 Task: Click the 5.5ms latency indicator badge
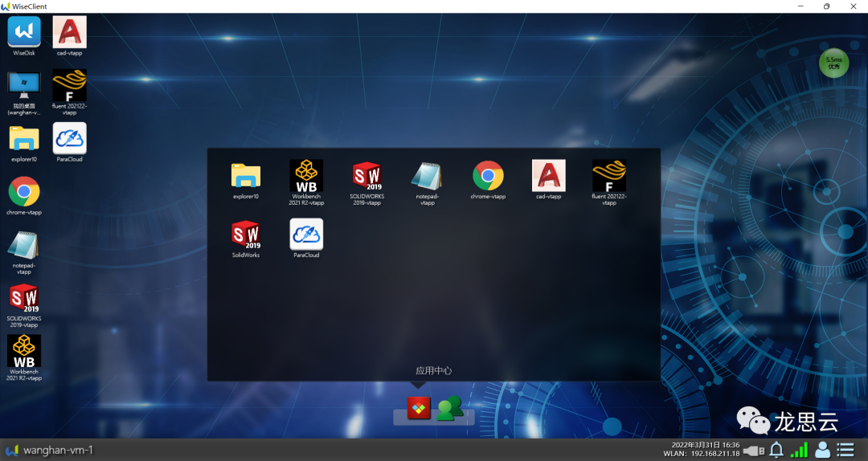click(x=833, y=63)
